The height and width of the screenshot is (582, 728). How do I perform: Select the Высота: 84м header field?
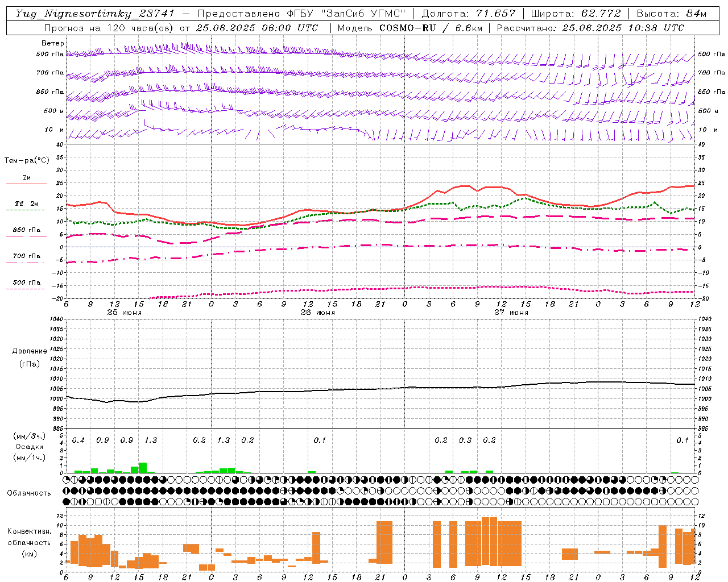[671, 14]
